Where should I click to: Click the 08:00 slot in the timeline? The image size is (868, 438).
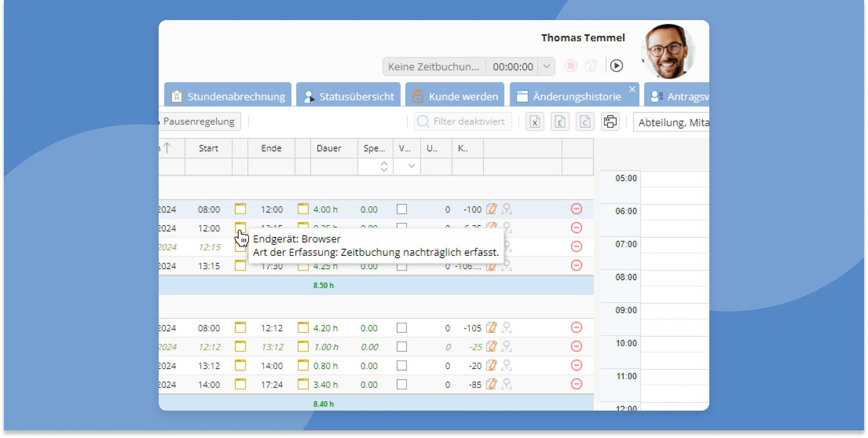[x=674, y=286]
